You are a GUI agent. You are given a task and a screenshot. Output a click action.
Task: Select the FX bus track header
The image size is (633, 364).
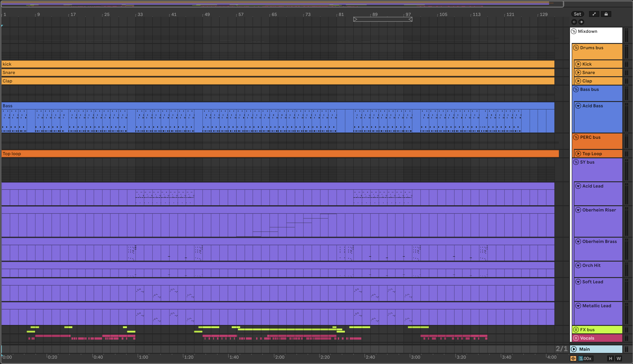point(601,329)
